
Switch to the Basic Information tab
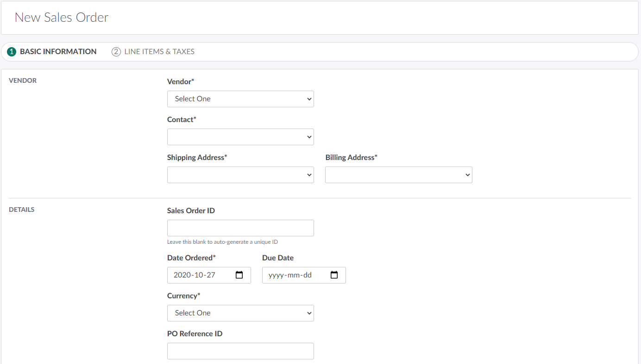(x=58, y=52)
